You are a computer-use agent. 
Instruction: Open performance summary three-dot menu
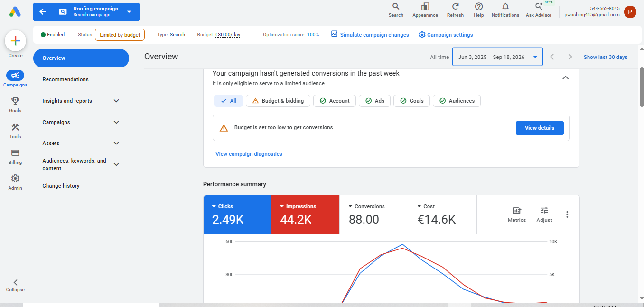[x=567, y=215]
